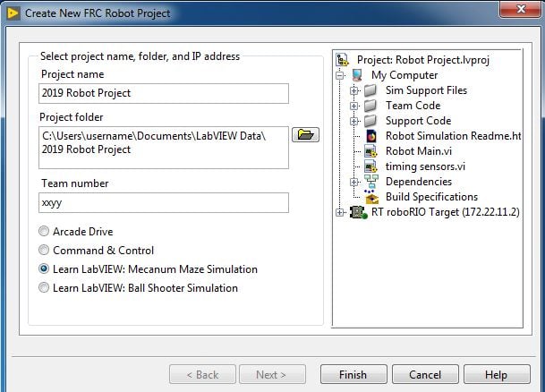Expand the RT roboRIO Target node

[340, 212]
